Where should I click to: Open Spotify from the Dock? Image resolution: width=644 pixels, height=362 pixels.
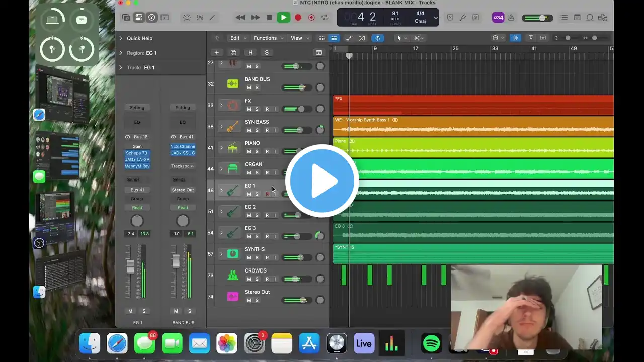(x=432, y=343)
